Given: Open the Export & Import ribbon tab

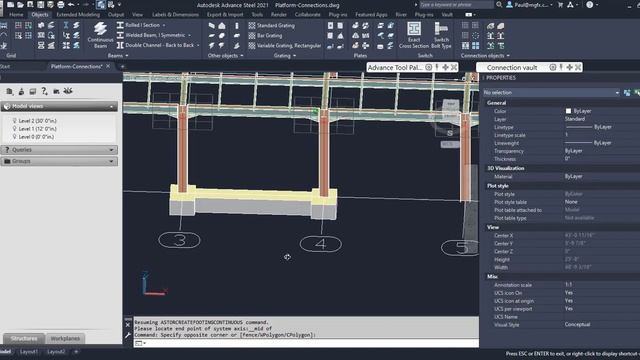Looking at the screenshot, I should [225, 15].
